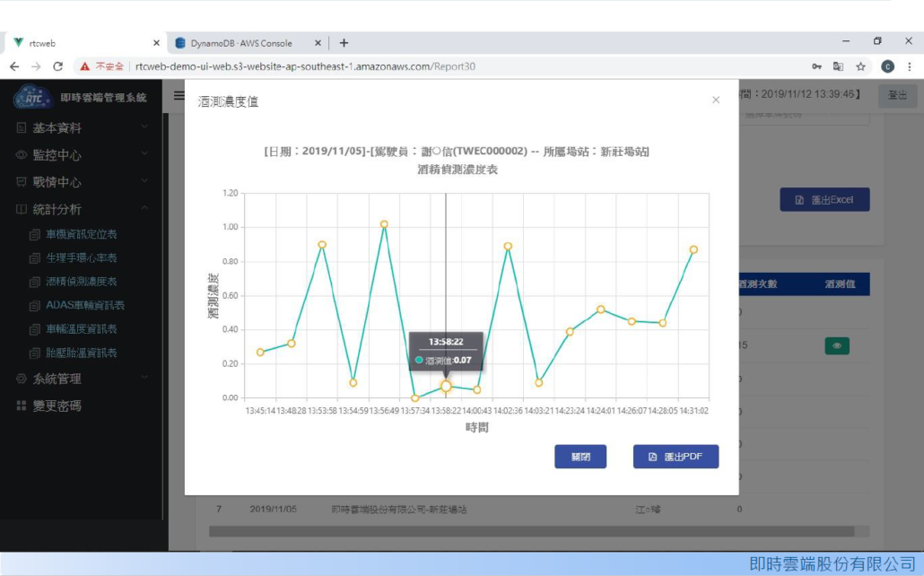Click the 基本資料 document icon
Viewport: 924px width, 576px height.
click(x=22, y=127)
